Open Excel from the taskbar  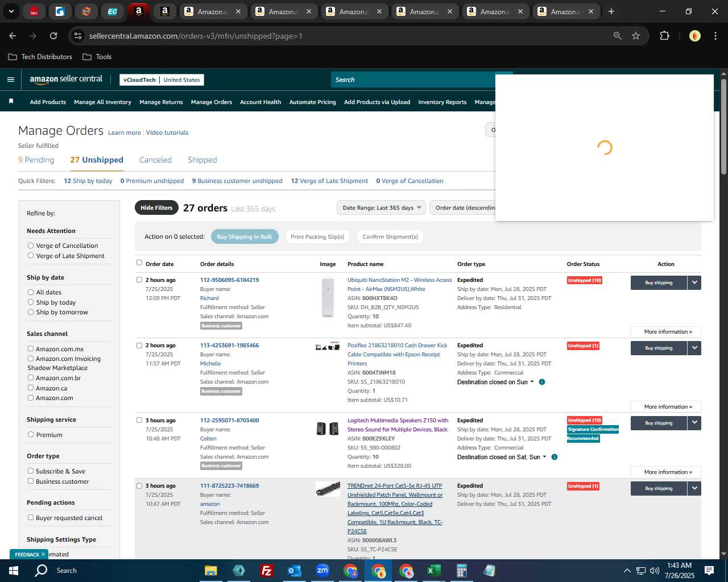click(433, 571)
